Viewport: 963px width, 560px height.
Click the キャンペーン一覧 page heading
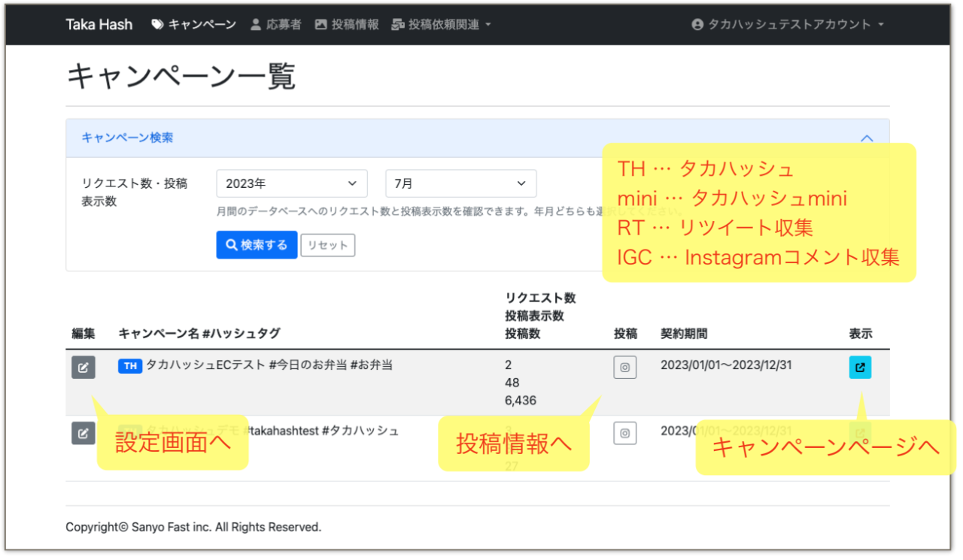(181, 77)
